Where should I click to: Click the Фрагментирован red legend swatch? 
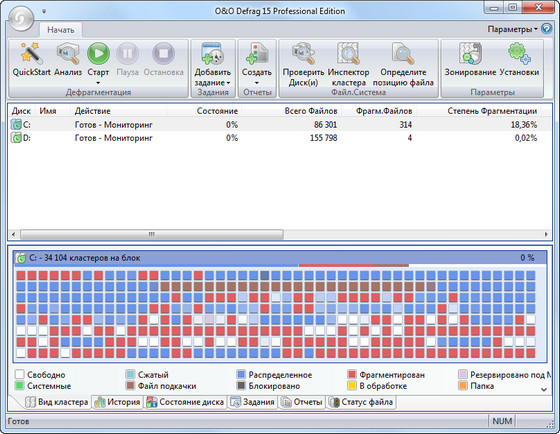point(352,374)
